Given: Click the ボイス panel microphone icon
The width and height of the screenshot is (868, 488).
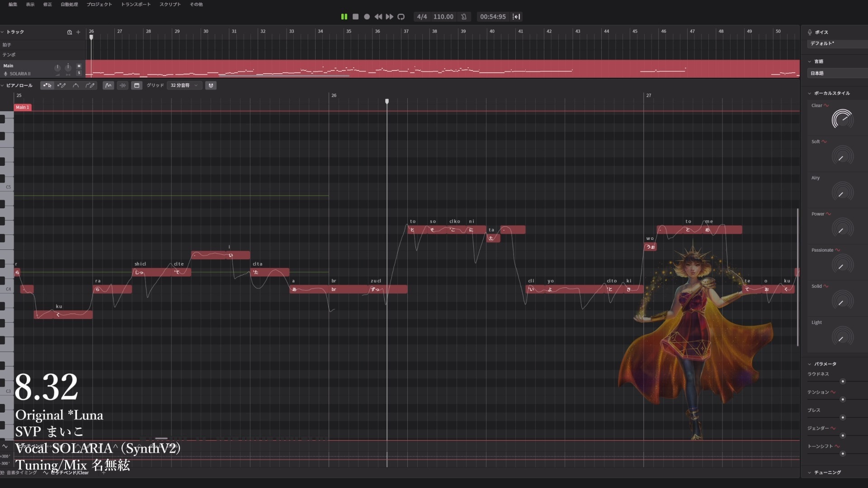Looking at the screenshot, I should [810, 32].
